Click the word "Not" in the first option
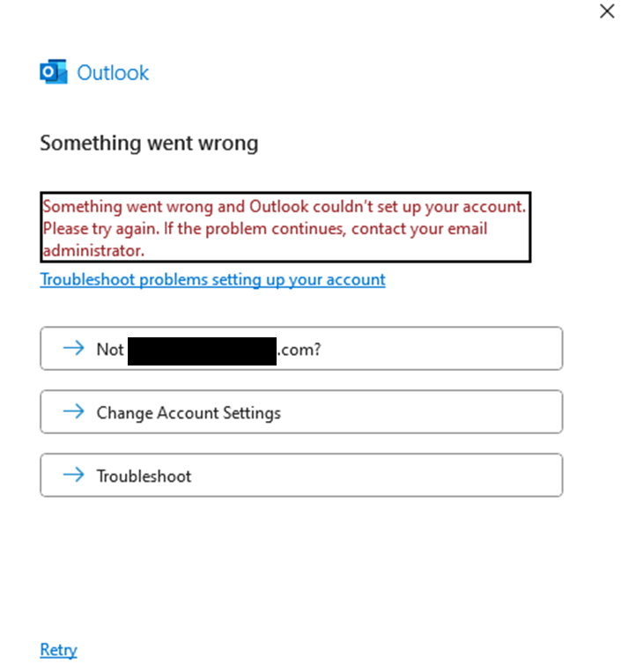This screenshot has width=621, height=672. (110, 349)
